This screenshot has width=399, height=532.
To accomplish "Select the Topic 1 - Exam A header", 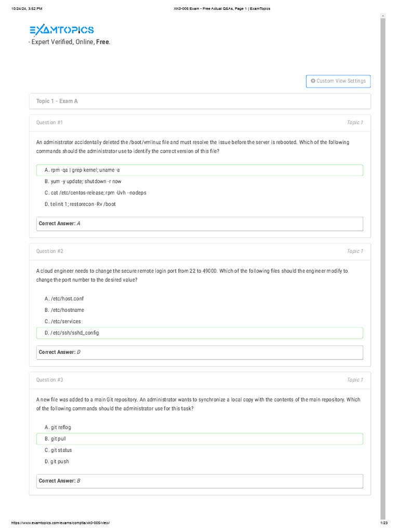I will (57, 101).
